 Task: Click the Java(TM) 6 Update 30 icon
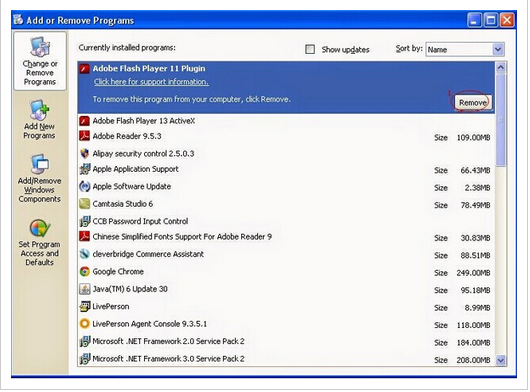click(x=85, y=289)
